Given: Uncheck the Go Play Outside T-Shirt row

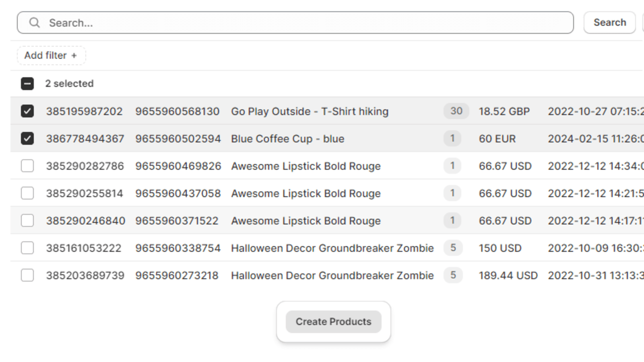Looking at the screenshot, I should tap(27, 111).
